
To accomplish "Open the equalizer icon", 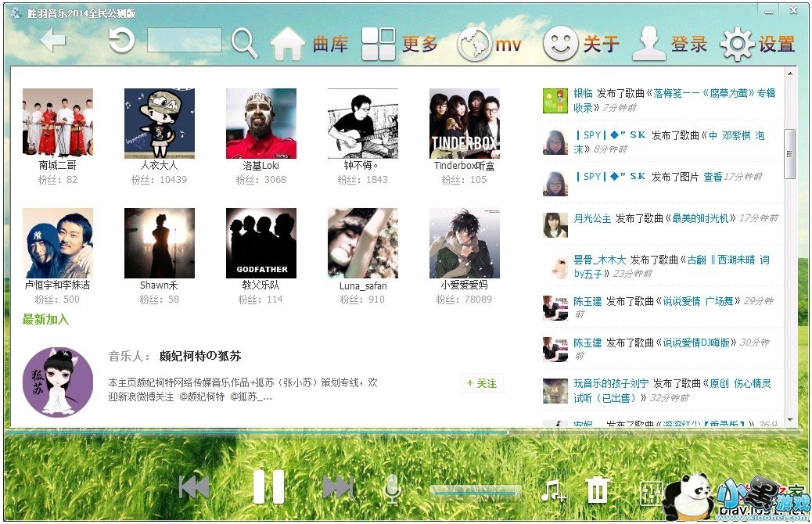I will [x=650, y=493].
